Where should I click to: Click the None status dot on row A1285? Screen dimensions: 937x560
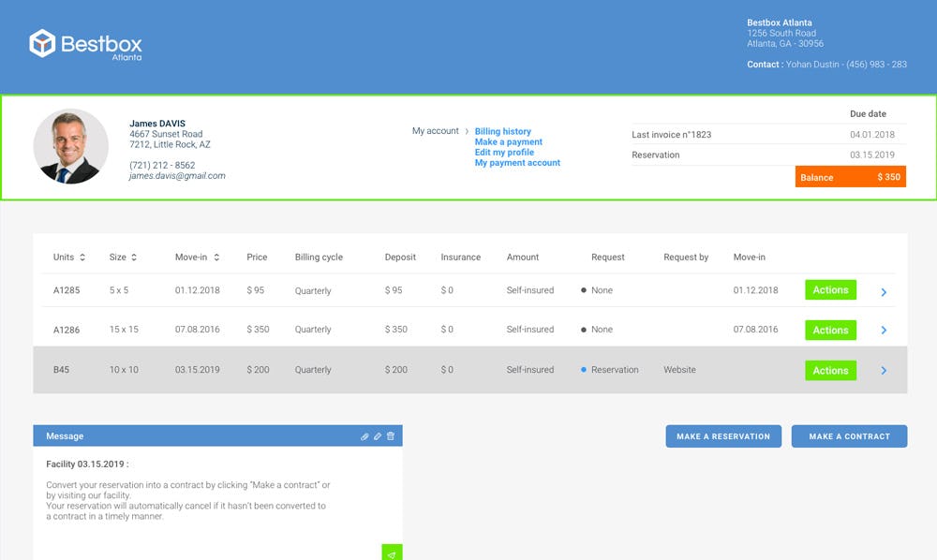(584, 290)
